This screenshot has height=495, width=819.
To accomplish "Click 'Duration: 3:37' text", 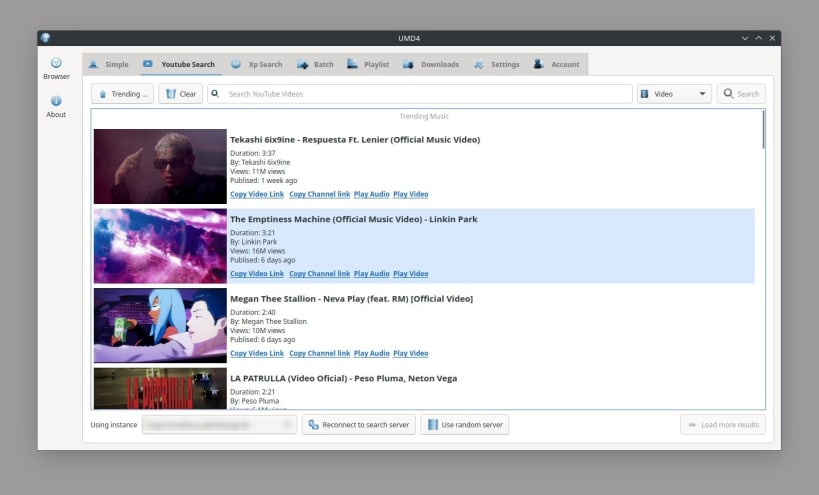I will coord(253,153).
